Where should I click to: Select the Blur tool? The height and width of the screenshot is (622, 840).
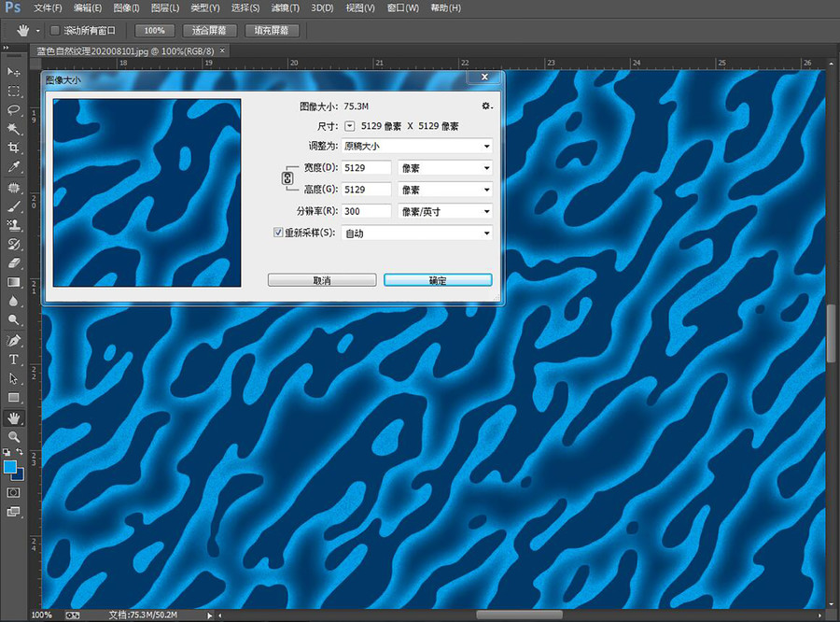13,302
